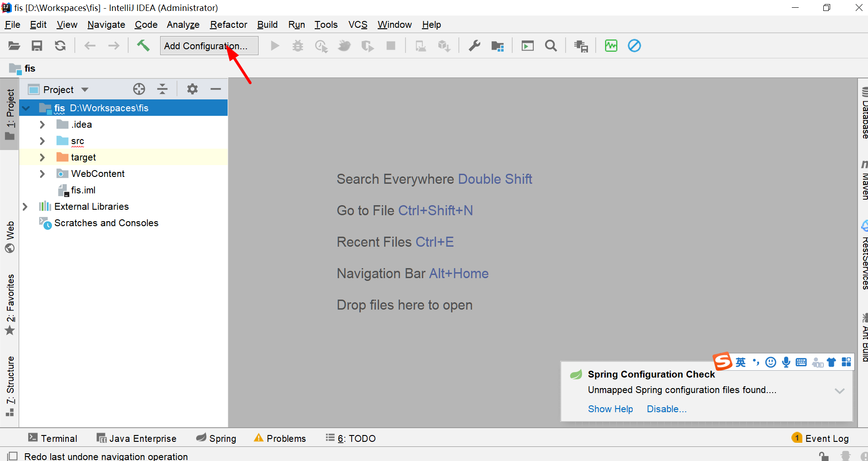This screenshot has width=868, height=461.
Task: Collapse the fis root project node
Action: click(x=26, y=108)
